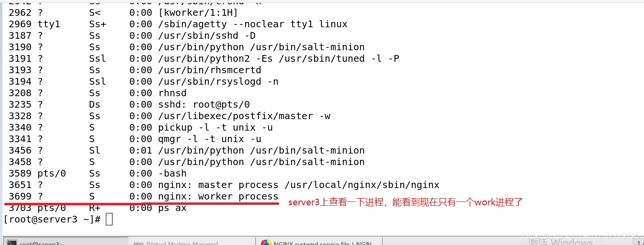Click the 'pickup -l -t unix -u' command

point(215,128)
